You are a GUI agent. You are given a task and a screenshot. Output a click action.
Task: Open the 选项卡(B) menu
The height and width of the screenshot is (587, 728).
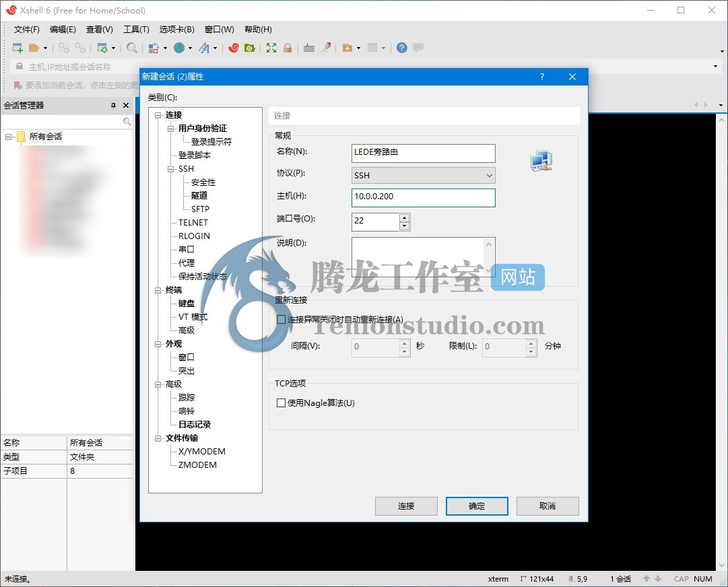pos(177,29)
